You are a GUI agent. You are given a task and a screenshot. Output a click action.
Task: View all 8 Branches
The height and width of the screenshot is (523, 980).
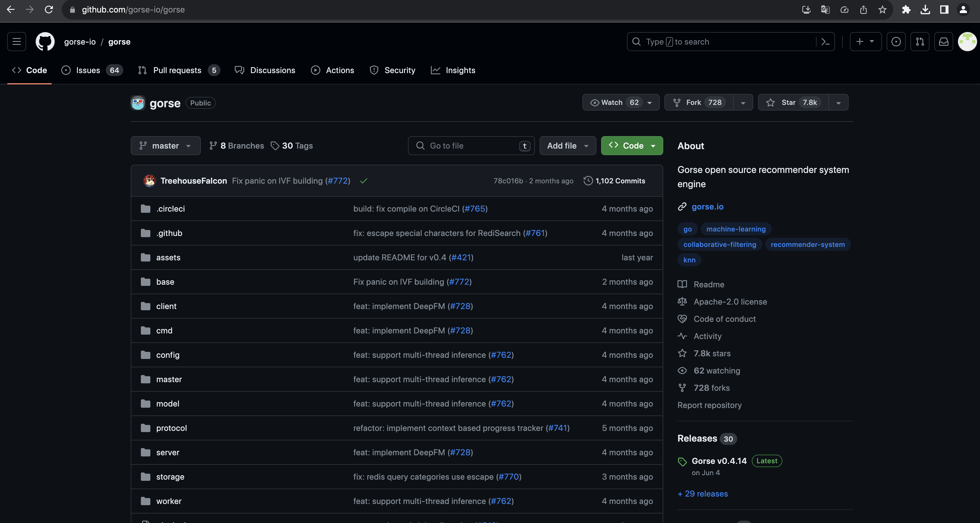237,146
